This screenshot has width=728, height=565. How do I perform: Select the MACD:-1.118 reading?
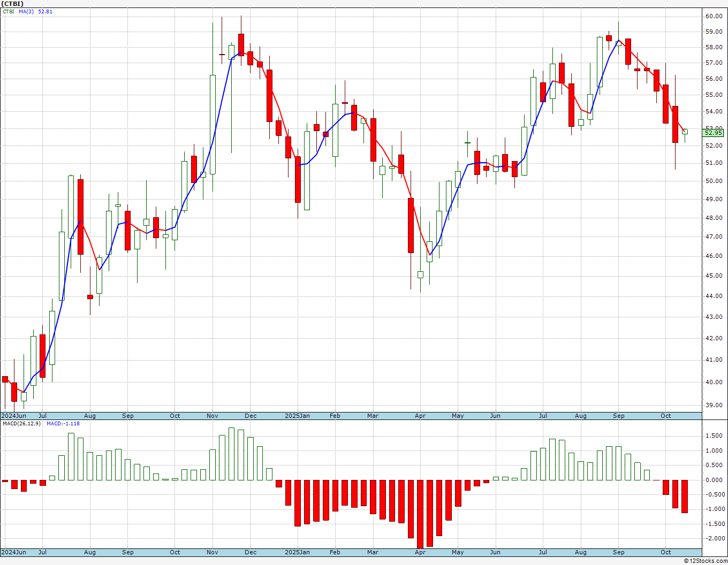(63, 424)
